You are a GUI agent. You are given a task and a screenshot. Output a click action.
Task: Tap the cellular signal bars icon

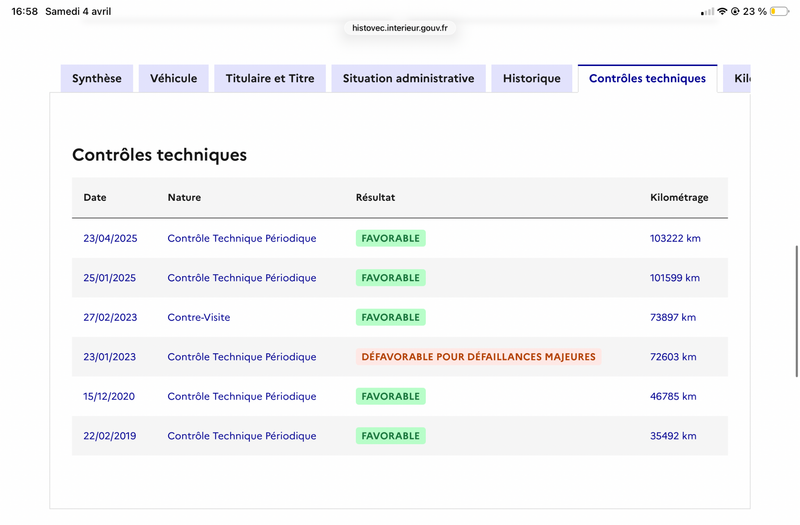tap(708, 11)
